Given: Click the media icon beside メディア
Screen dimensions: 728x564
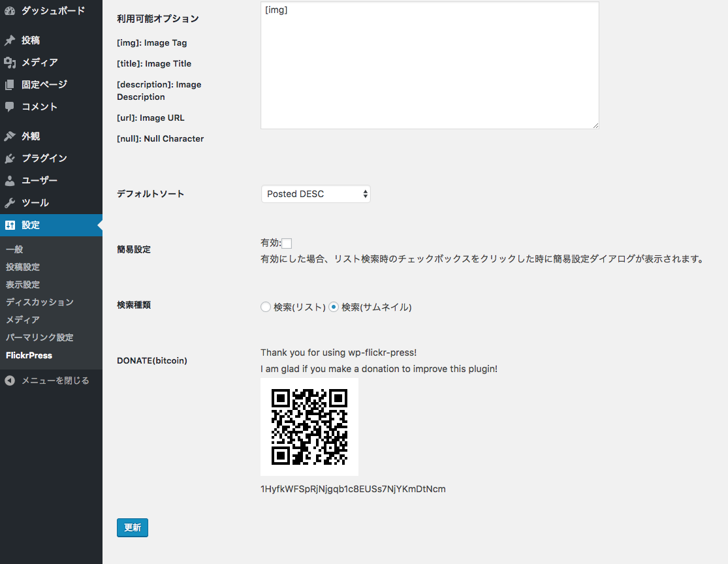Looking at the screenshot, I should pos(10,62).
